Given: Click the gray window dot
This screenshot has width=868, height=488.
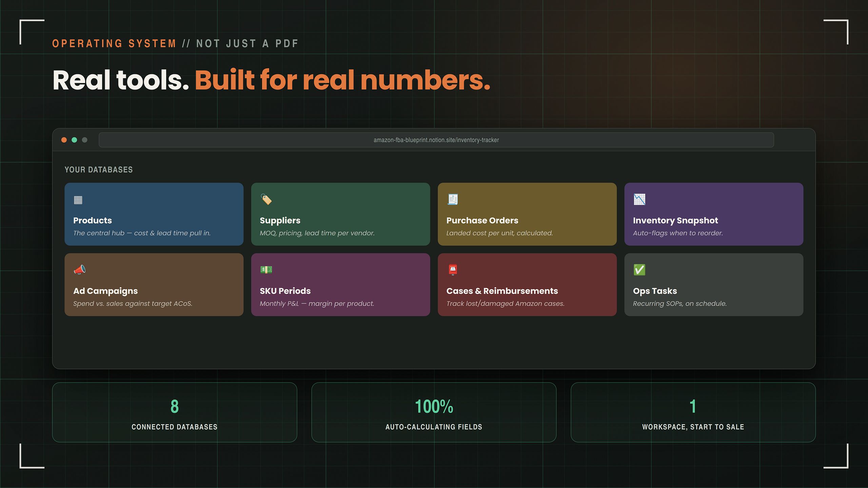Looking at the screenshot, I should (85, 140).
